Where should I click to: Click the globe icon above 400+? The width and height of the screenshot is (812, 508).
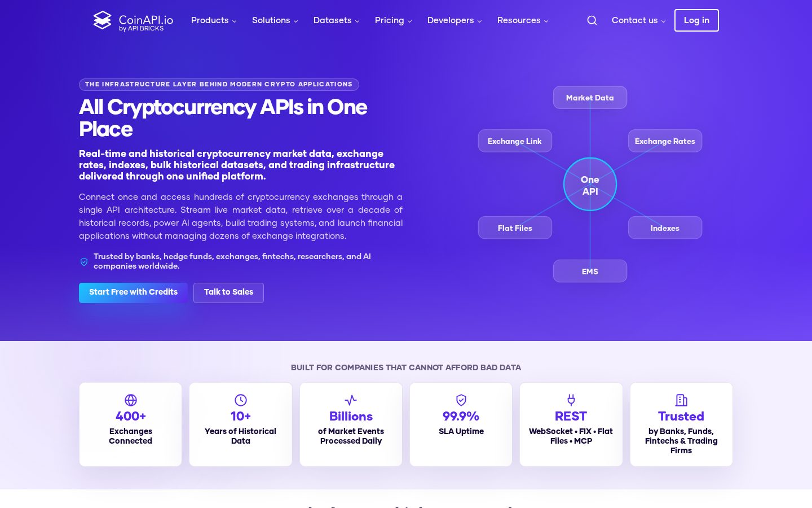point(131,400)
